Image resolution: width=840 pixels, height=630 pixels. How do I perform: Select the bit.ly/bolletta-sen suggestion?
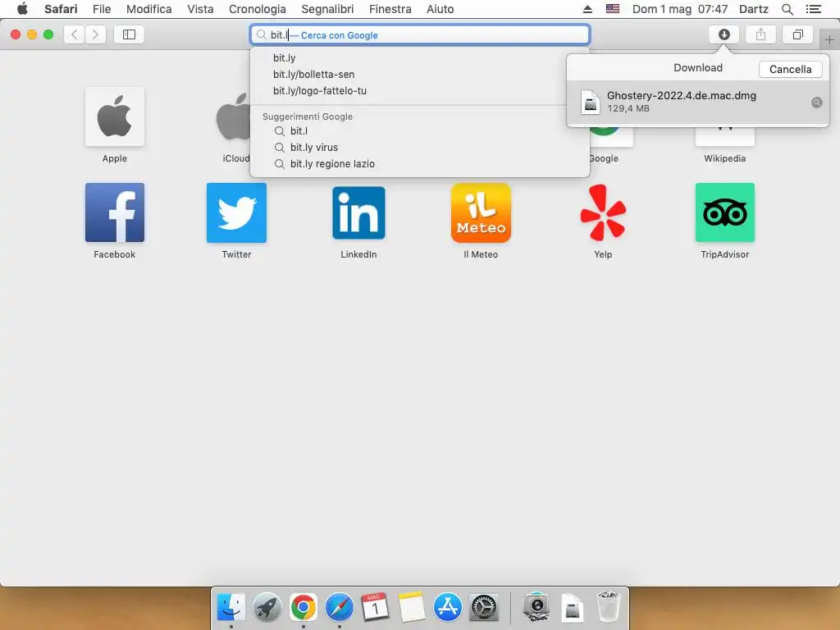point(420,75)
